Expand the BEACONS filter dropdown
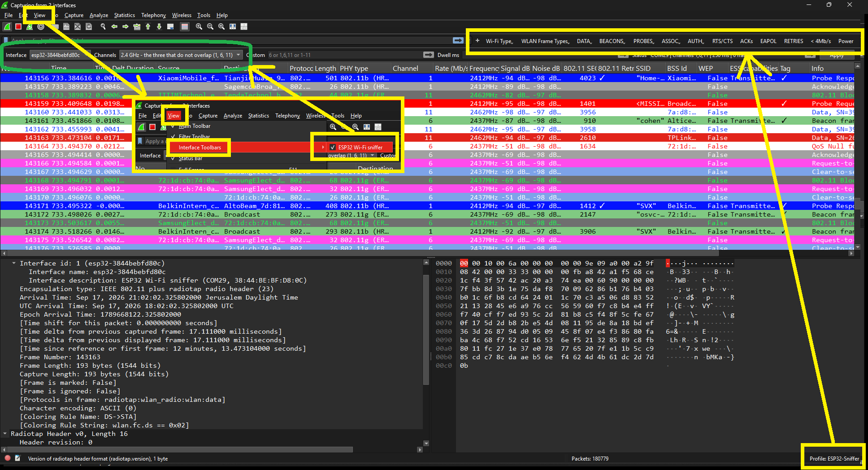Image resolution: width=868 pixels, height=470 pixels. (x=612, y=41)
